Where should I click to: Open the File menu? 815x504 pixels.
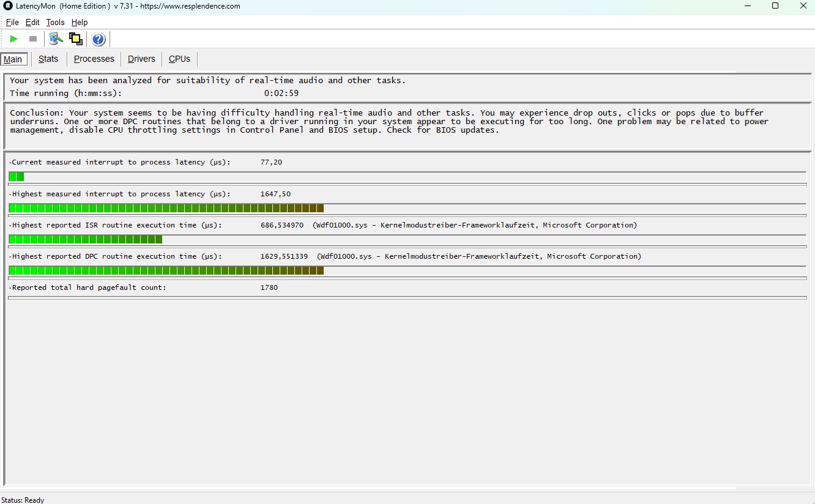(12, 23)
